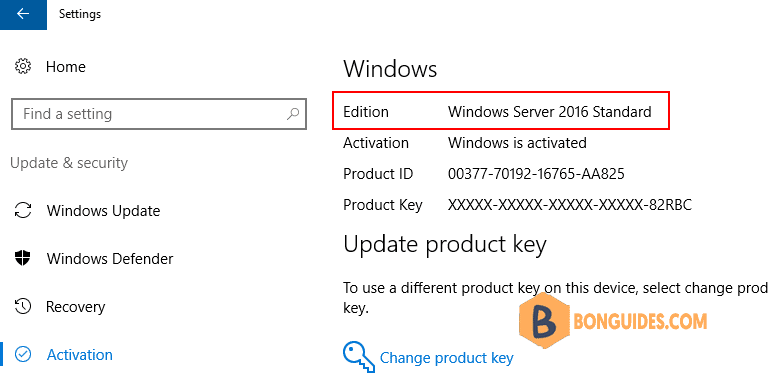
Task: Click the magnifier icon in search box
Action: 292,114
